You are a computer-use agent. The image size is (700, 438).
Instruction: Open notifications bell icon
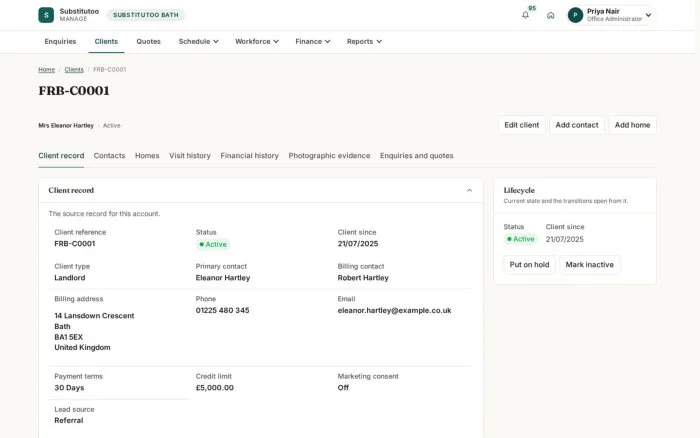[525, 15]
